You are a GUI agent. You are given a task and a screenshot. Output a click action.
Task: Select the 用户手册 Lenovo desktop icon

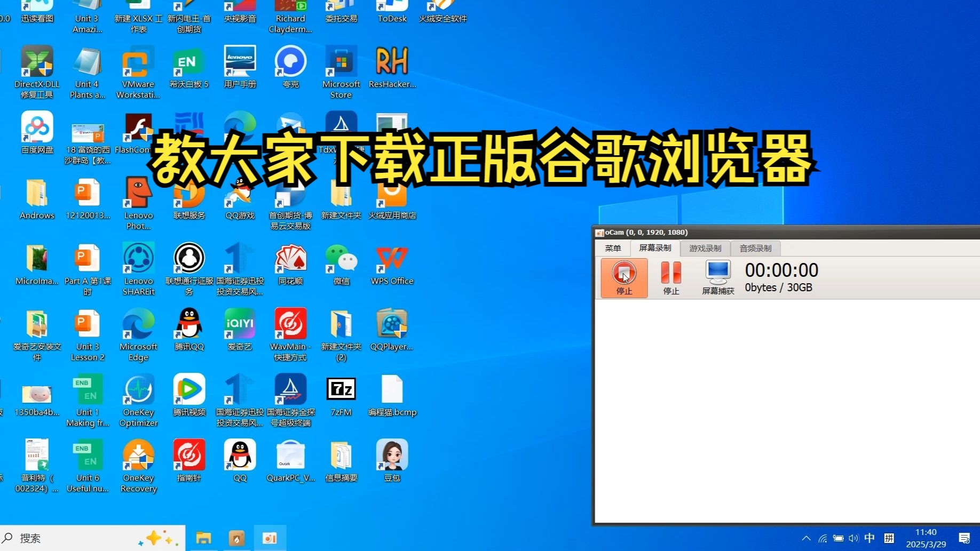(x=240, y=68)
